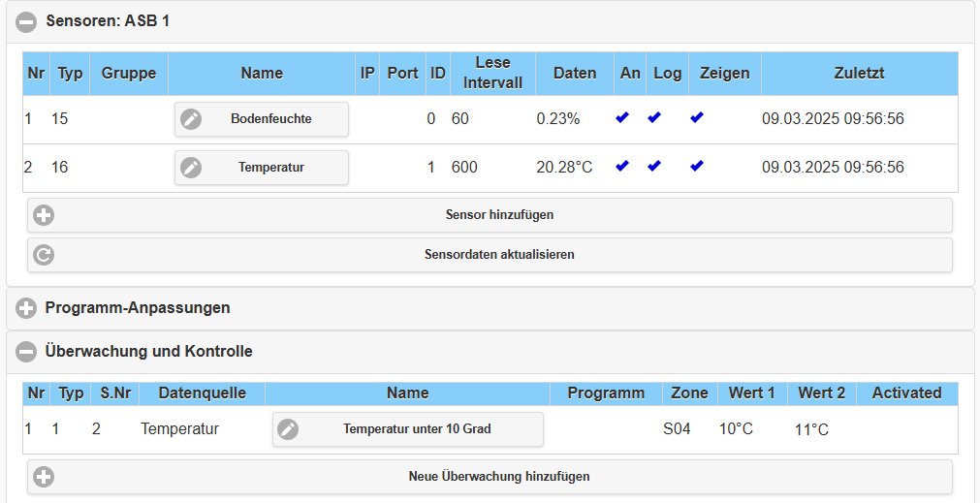
Task: Click the Sensor hinzufügen button
Action: (x=490, y=215)
